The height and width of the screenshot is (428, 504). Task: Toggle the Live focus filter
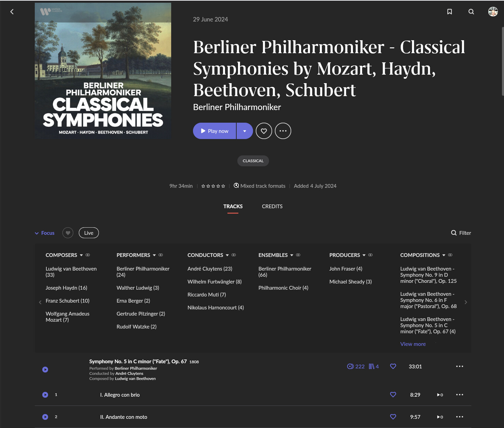click(89, 233)
